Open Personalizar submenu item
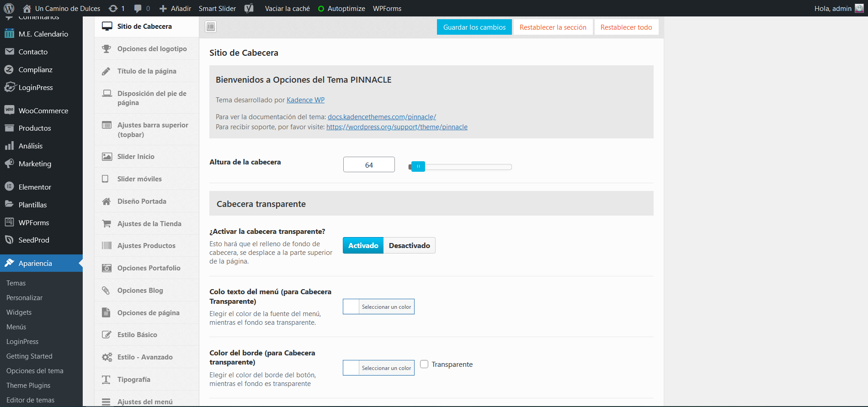Screen dimensions: 868x407 pyautogui.click(x=24, y=297)
